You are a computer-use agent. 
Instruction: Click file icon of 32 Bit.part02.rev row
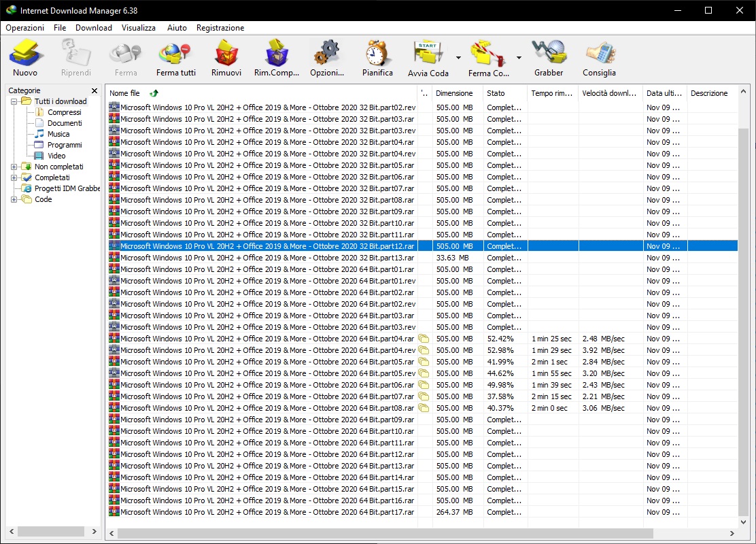coord(114,107)
